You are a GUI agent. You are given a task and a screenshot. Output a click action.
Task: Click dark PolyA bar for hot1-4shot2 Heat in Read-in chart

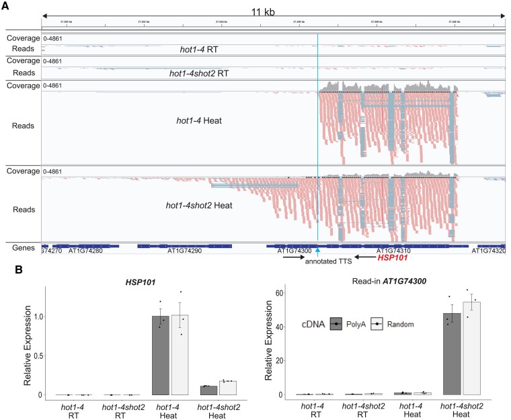(x=452, y=354)
